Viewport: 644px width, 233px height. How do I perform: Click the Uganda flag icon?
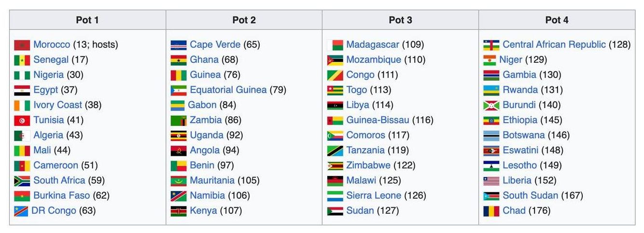coord(179,136)
